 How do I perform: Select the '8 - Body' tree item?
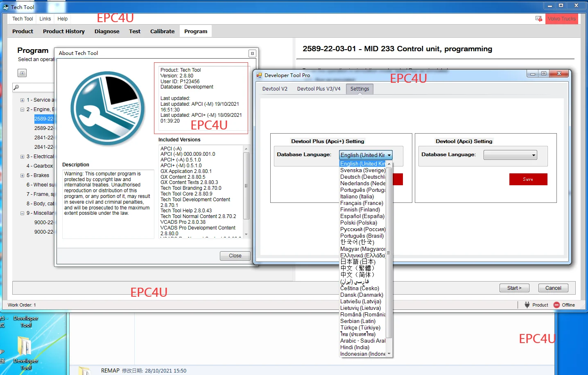point(40,204)
